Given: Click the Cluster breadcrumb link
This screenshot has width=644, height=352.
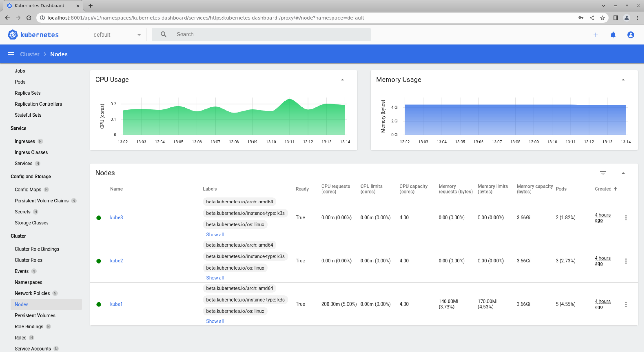Looking at the screenshot, I should [29, 54].
